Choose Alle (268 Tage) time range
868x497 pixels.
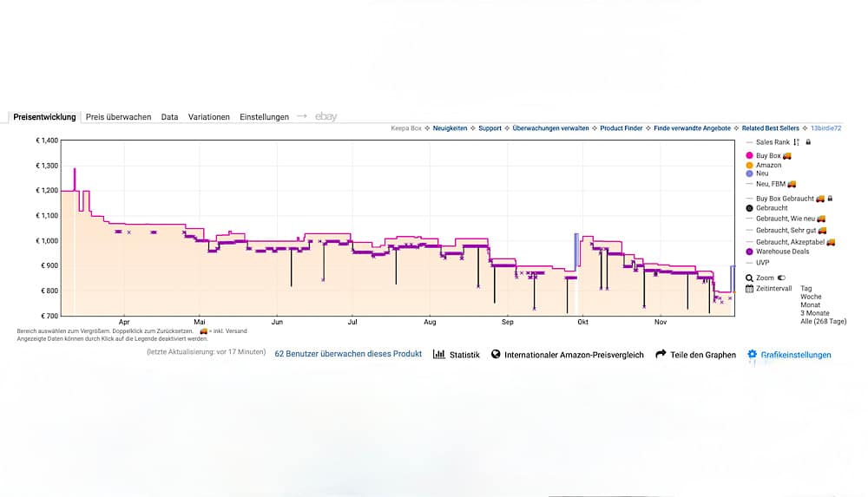pos(823,321)
